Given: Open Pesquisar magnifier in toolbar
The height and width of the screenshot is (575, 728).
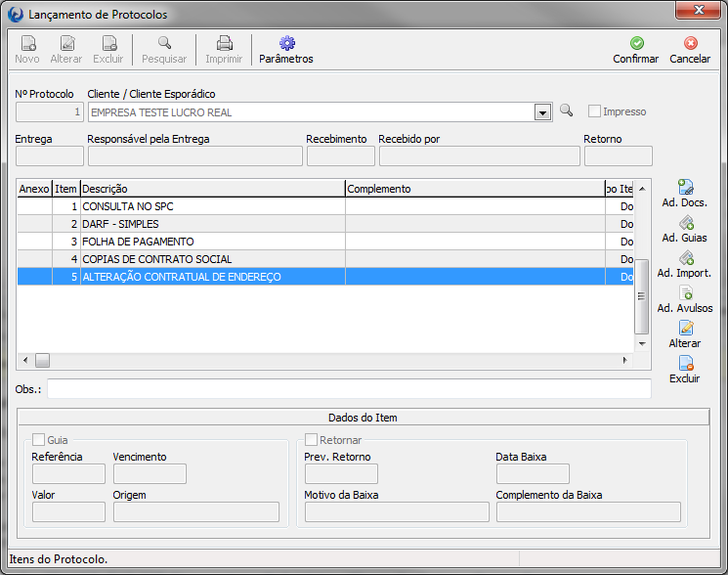Looking at the screenshot, I should (164, 43).
